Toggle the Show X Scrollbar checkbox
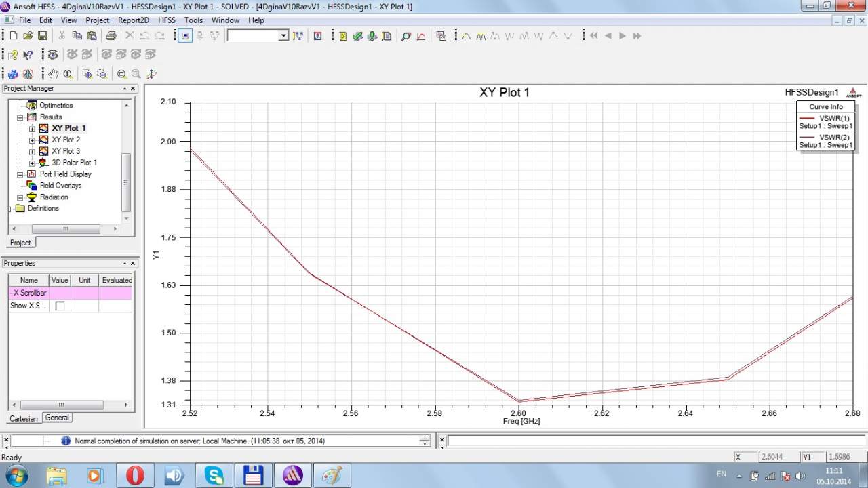 coord(60,306)
